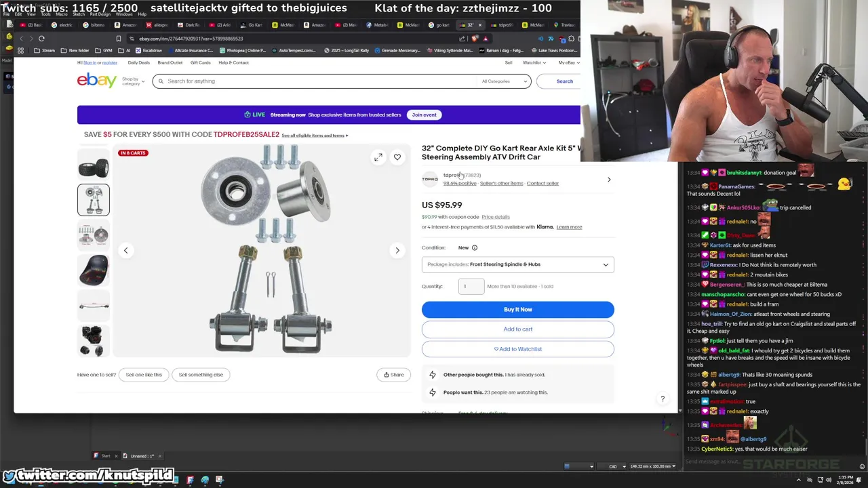Screen dimensions: 868x488
Task: Open Gift Cards menu link
Action: click(201, 62)
